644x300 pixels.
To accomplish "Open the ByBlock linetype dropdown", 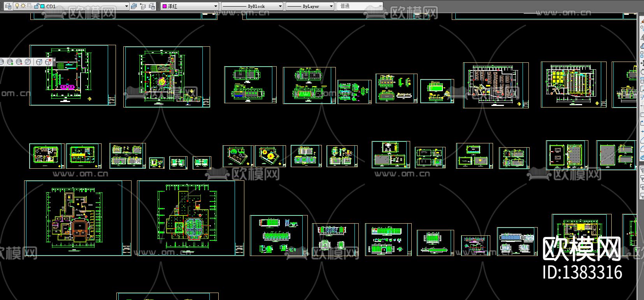I will pos(252,6).
